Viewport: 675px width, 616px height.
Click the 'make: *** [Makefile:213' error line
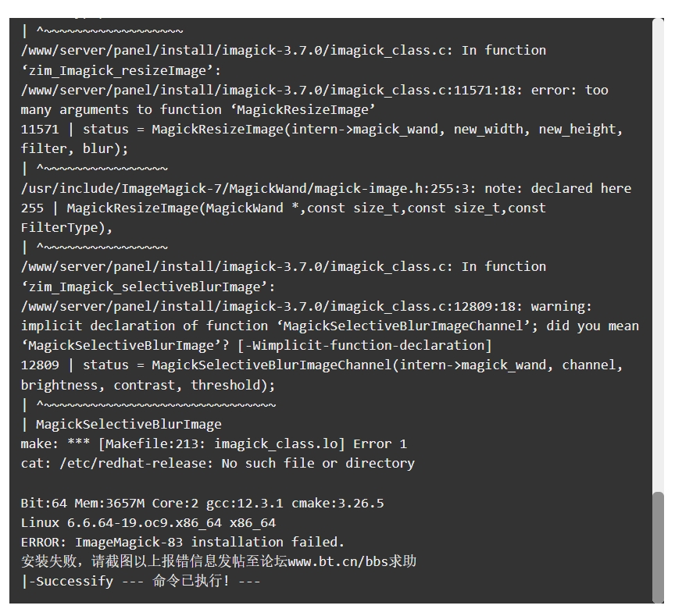pos(213,443)
